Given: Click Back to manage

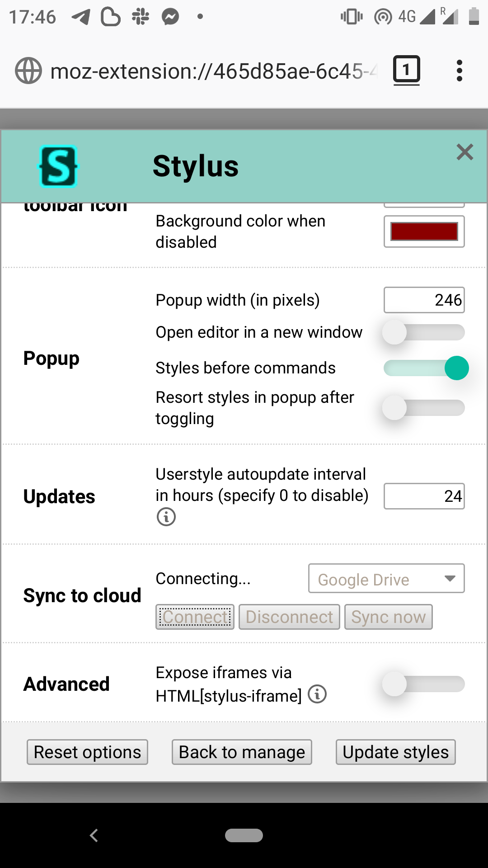Looking at the screenshot, I should pos(241,752).
